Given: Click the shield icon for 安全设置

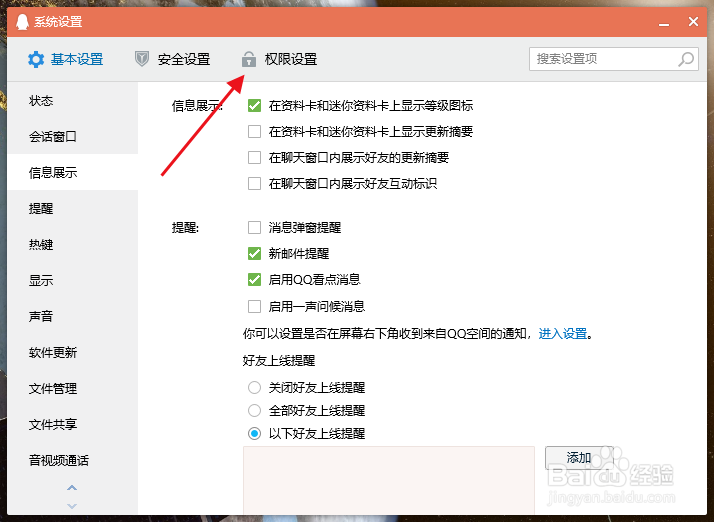Looking at the screenshot, I should tap(142, 59).
